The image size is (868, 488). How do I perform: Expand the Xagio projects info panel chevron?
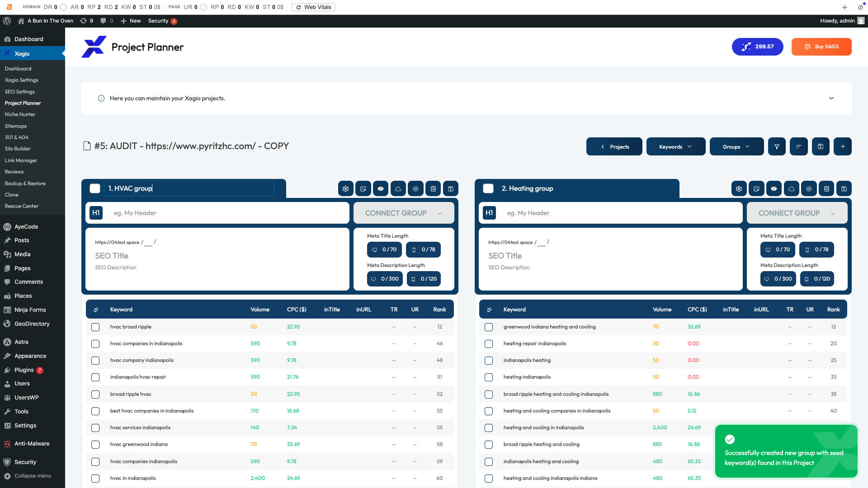tap(831, 98)
